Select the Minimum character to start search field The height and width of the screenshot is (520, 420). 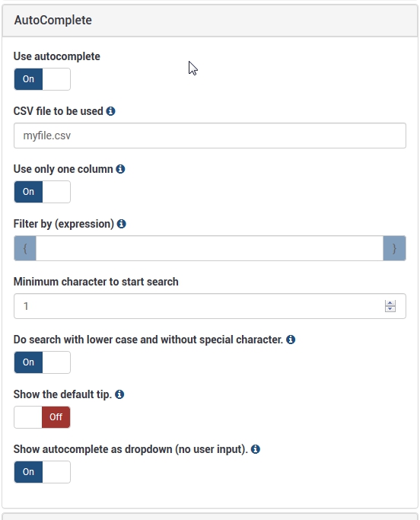tap(210, 306)
